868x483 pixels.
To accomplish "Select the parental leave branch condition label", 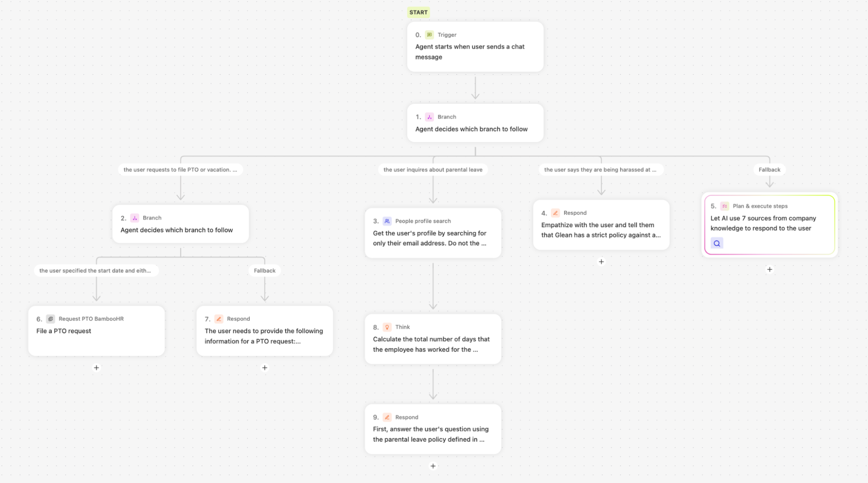I will point(432,170).
